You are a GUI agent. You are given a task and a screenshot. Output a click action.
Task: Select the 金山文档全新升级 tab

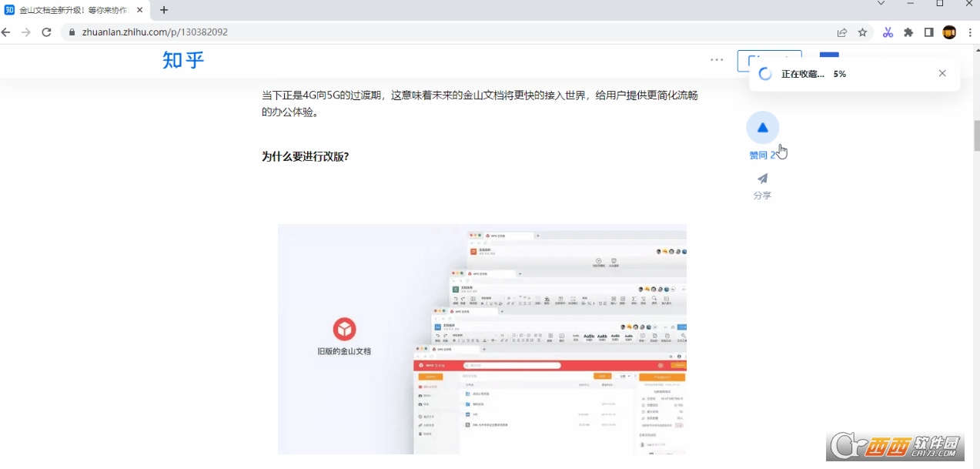point(73,10)
